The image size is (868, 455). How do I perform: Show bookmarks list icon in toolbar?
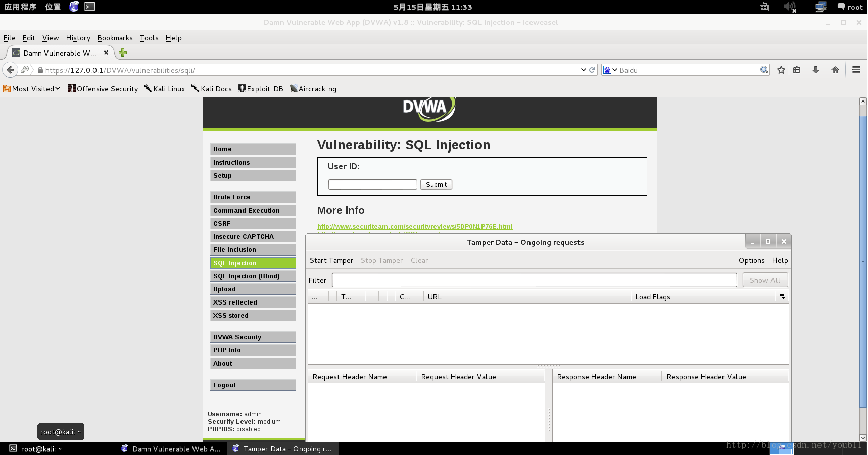click(797, 70)
